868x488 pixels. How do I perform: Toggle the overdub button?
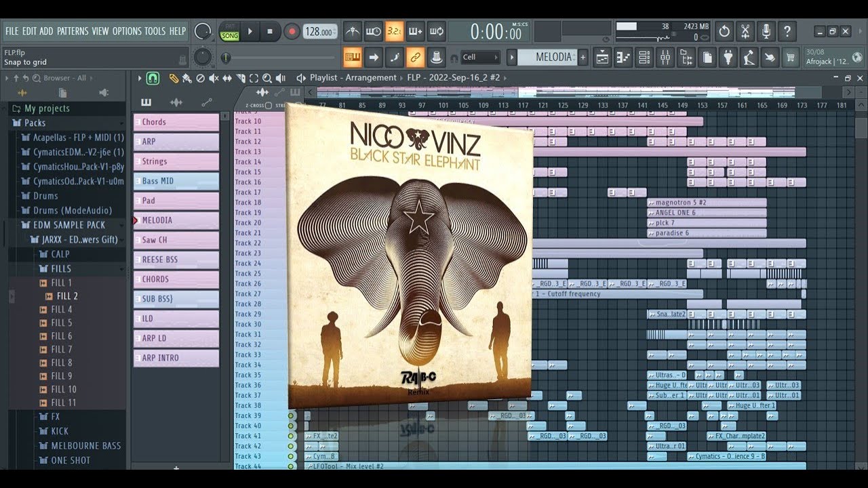[415, 31]
